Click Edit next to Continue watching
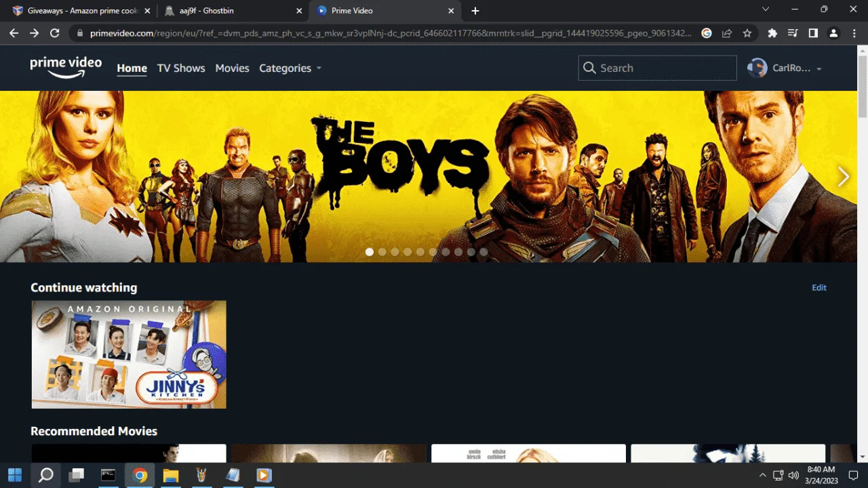 [819, 287]
